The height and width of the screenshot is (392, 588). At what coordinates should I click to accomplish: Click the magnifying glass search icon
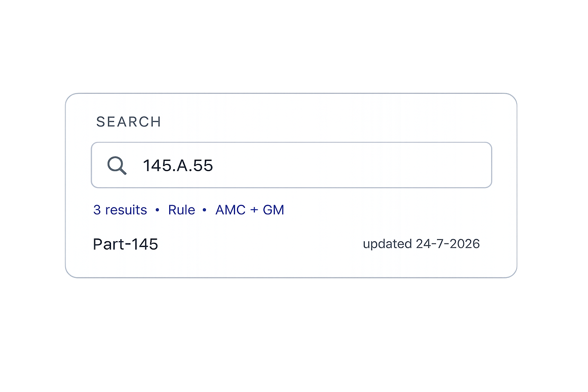[x=117, y=165]
